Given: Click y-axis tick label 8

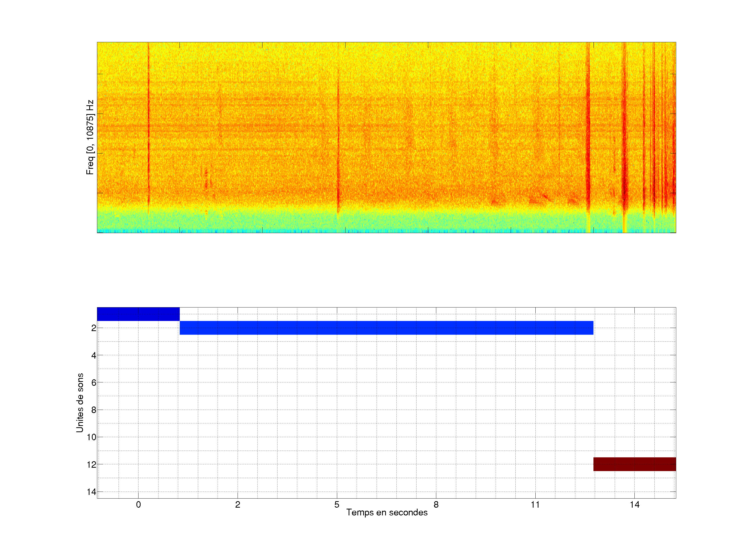Looking at the screenshot, I should pyautogui.click(x=94, y=410).
